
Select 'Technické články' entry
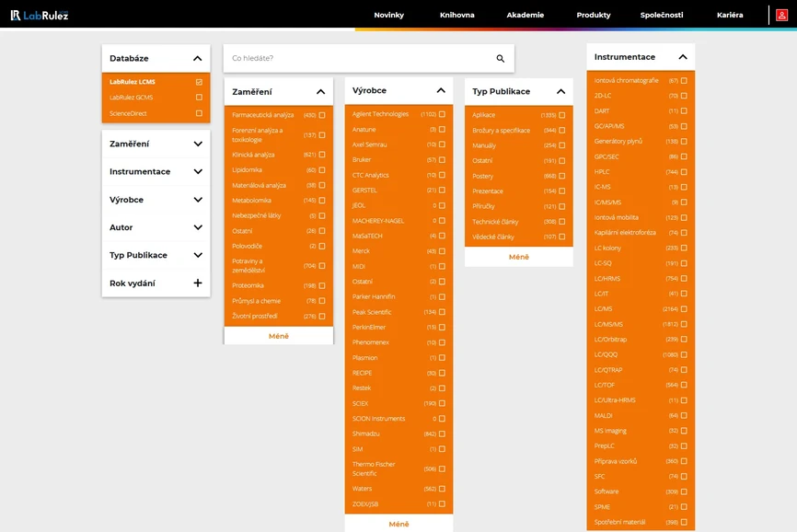tap(519, 222)
